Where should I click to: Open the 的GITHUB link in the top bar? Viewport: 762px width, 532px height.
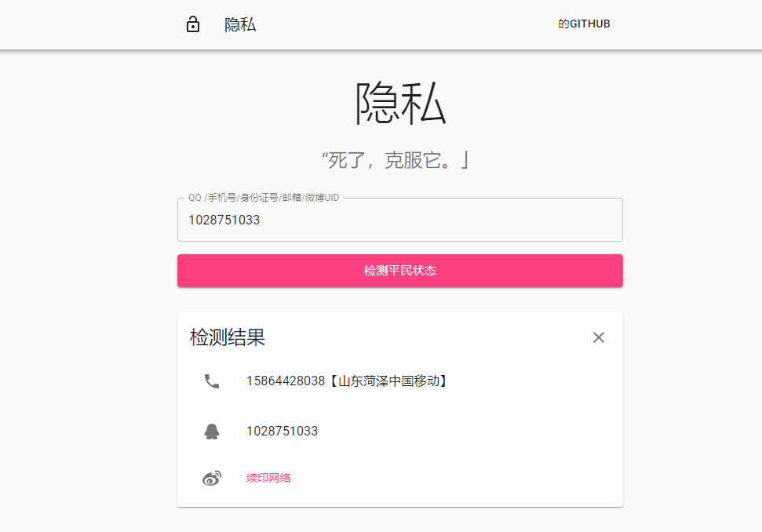[584, 24]
